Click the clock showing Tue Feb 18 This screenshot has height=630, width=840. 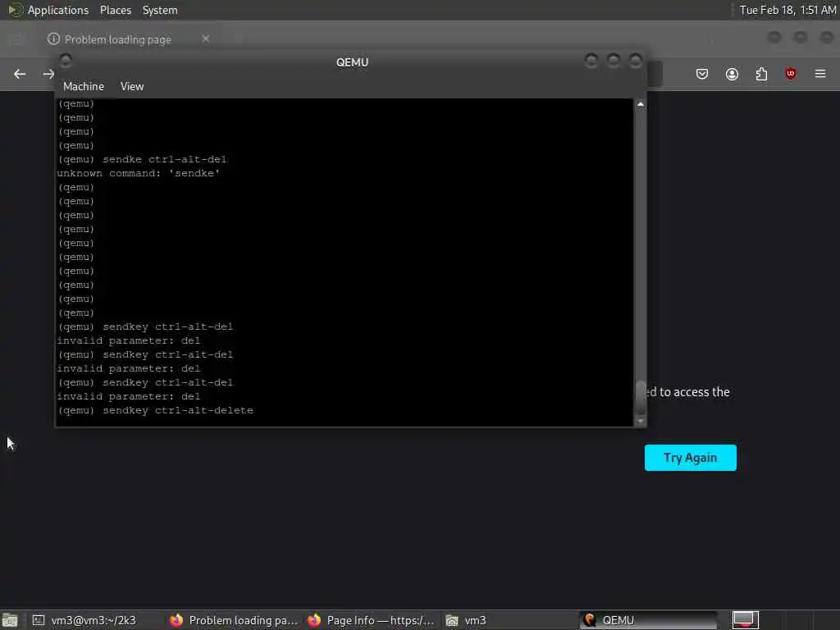pyautogui.click(x=787, y=10)
